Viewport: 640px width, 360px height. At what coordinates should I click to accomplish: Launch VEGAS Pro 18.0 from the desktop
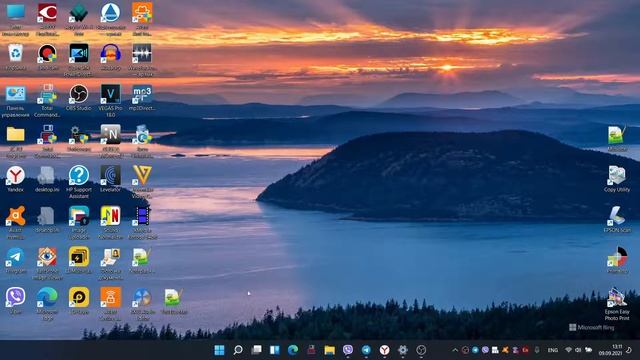click(111, 94)
